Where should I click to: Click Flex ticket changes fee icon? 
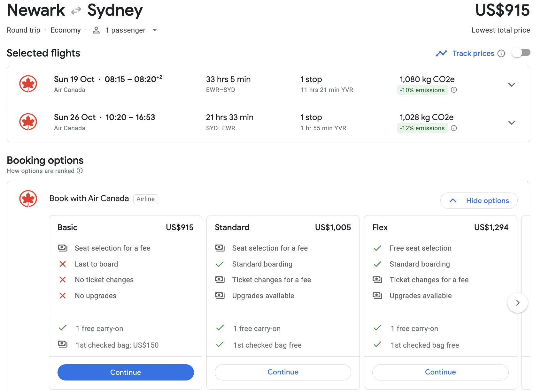pos(377,280)
